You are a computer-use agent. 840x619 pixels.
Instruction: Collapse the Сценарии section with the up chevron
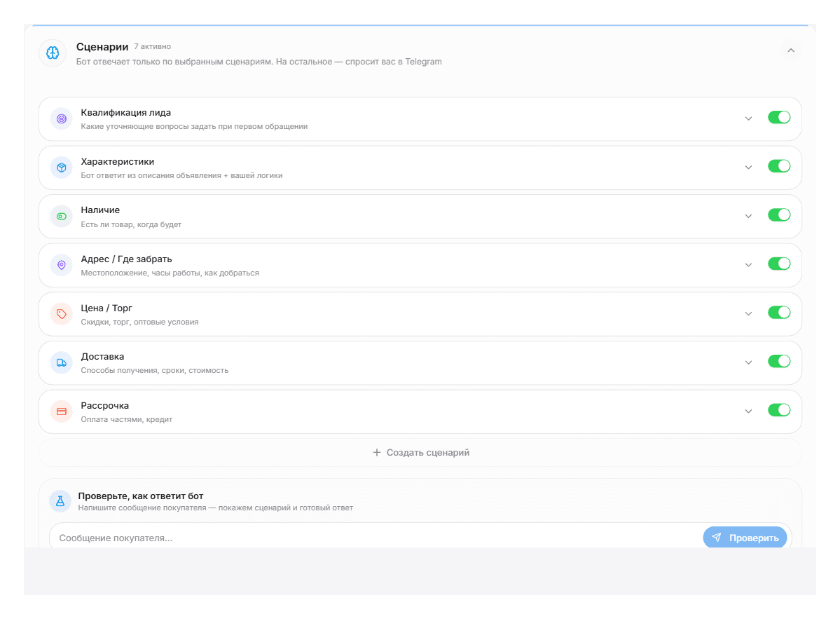coord(791,50)
